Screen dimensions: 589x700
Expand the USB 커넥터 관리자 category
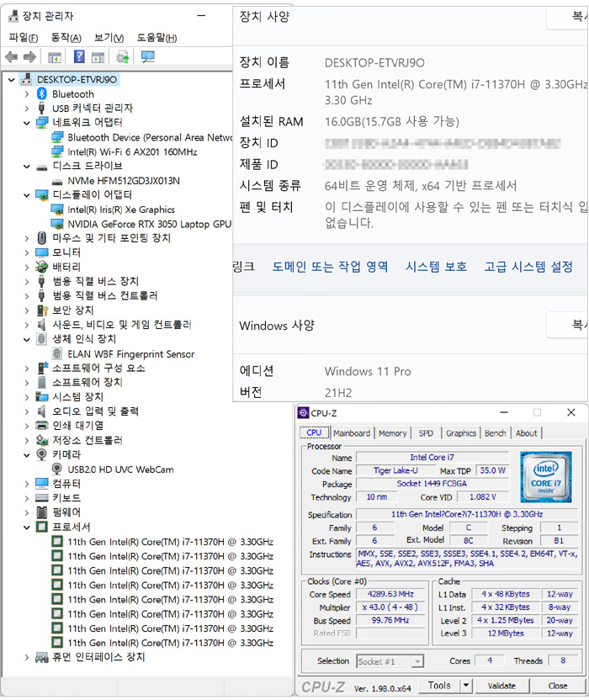[27, 109]
